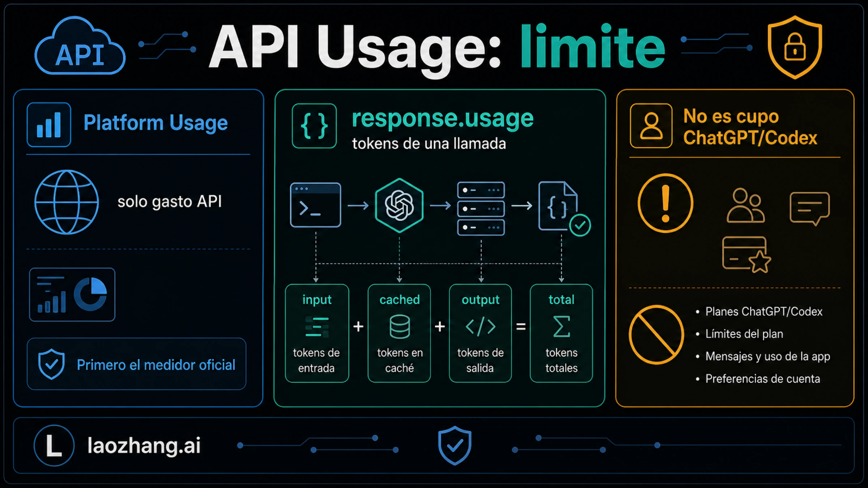Click the L logo circle in footer
This screenshot has height=488, width=868.
pyautogui.click(x=54, y=445)
